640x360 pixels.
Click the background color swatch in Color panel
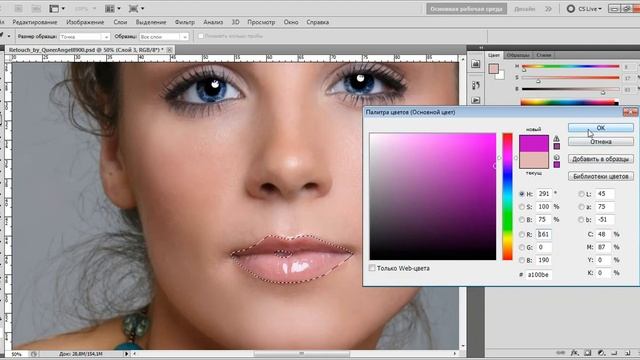[500, 75]
